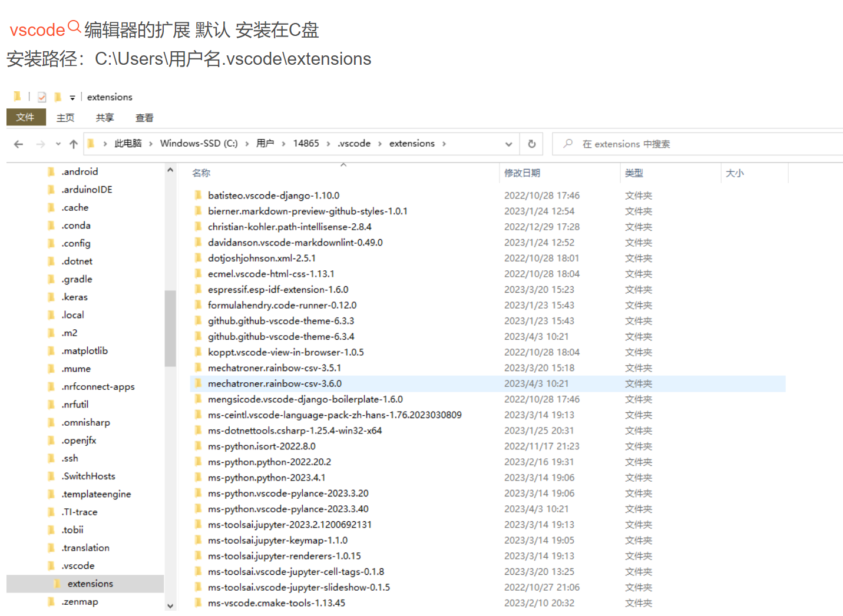Viewport: 843px width, 616px height.
Task: Go up one folder level
Action: point(74,144)
